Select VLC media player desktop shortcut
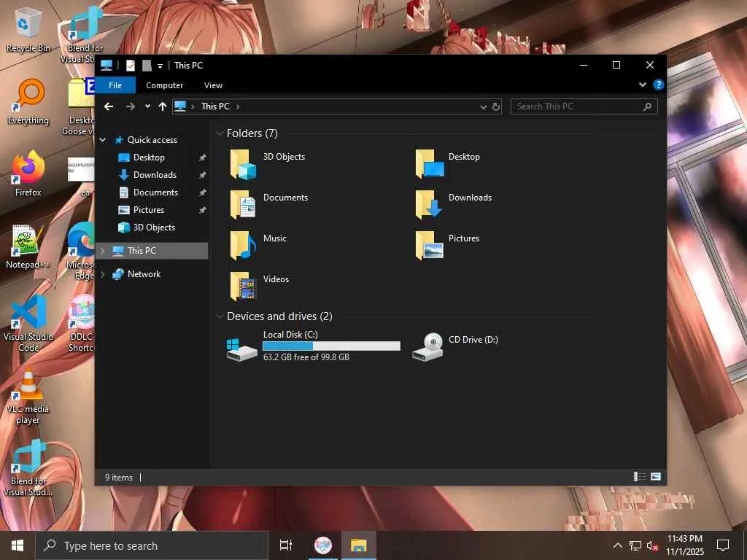 [x=28, y=397]
